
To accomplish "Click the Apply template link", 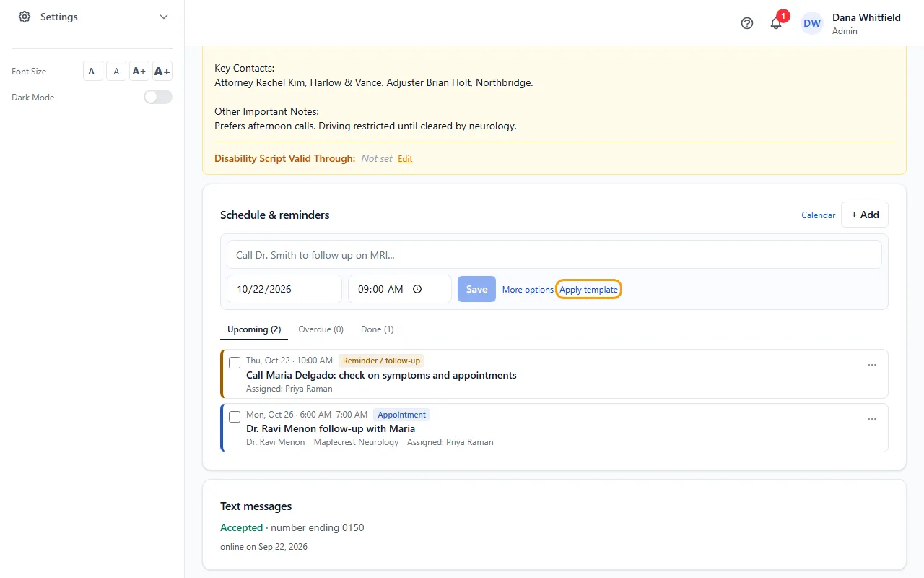I will 588,290.
